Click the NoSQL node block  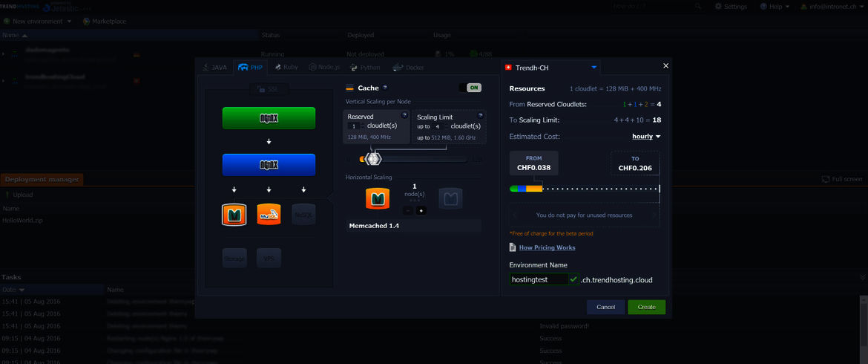(x=303, y=215)
